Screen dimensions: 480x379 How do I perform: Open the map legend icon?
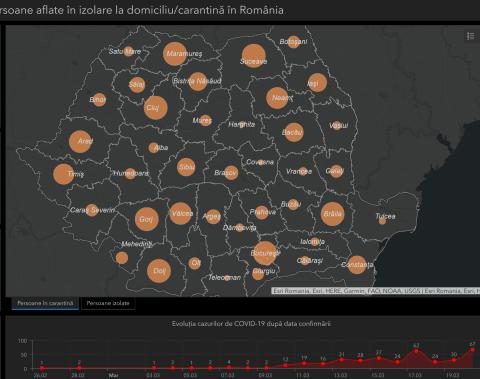pyautogui.click(x=470, y=36)
